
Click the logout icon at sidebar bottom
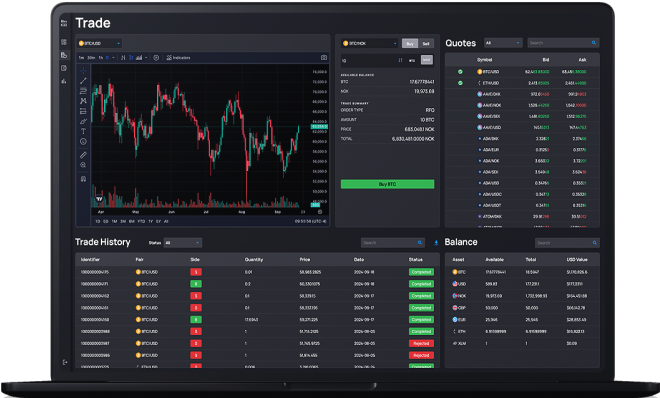(x=64, y=362)
